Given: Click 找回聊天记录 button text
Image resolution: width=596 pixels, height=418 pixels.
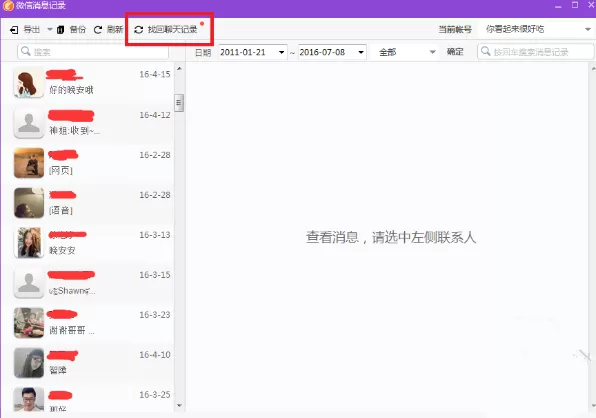Looking at the screenshot, I should point(173,29).
